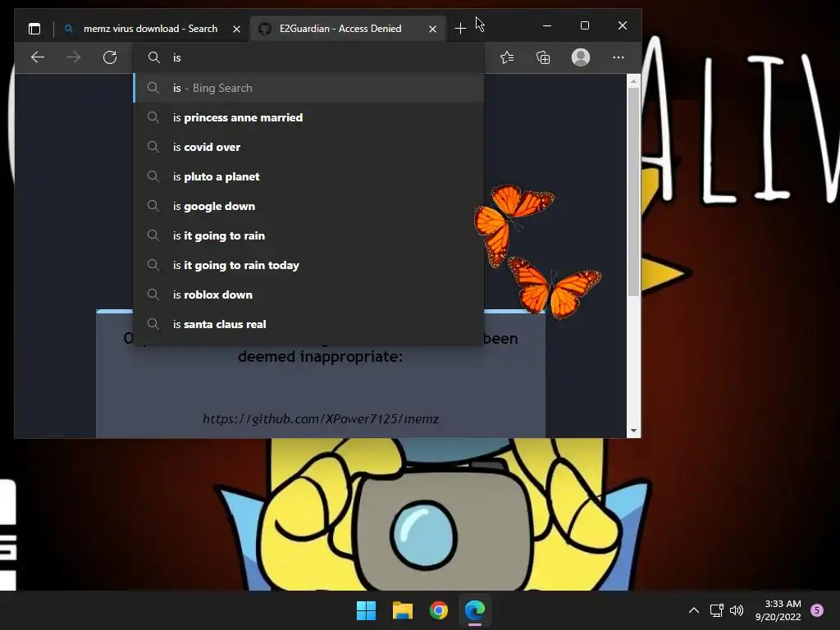840x630 pixels.
Task: Open the Windows Start menu
Action: coord(367,610)
